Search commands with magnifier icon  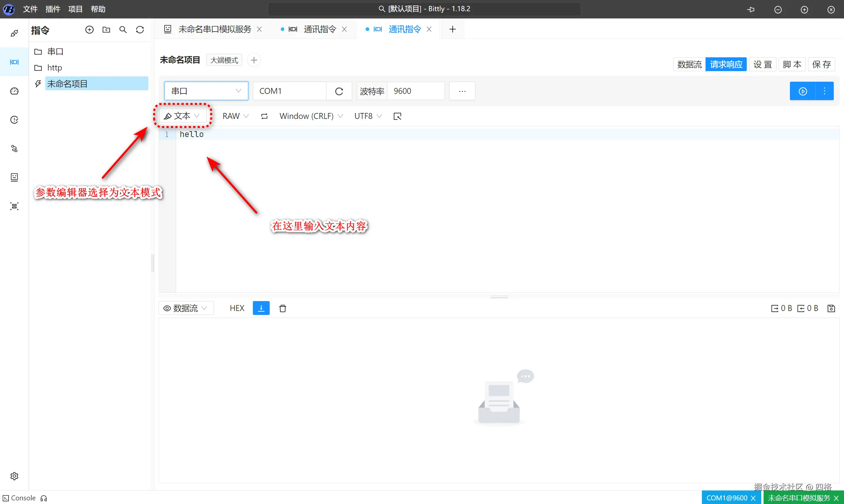[123, 30]
